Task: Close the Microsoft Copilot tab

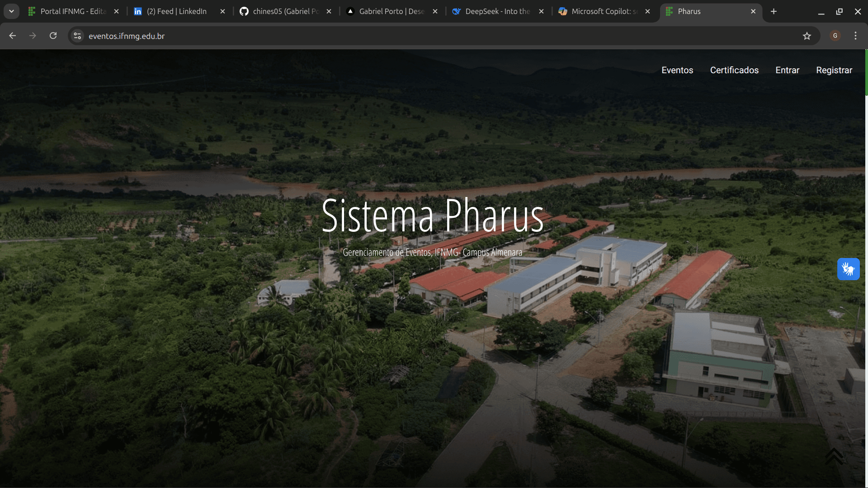Action: (x=647, y=11)
